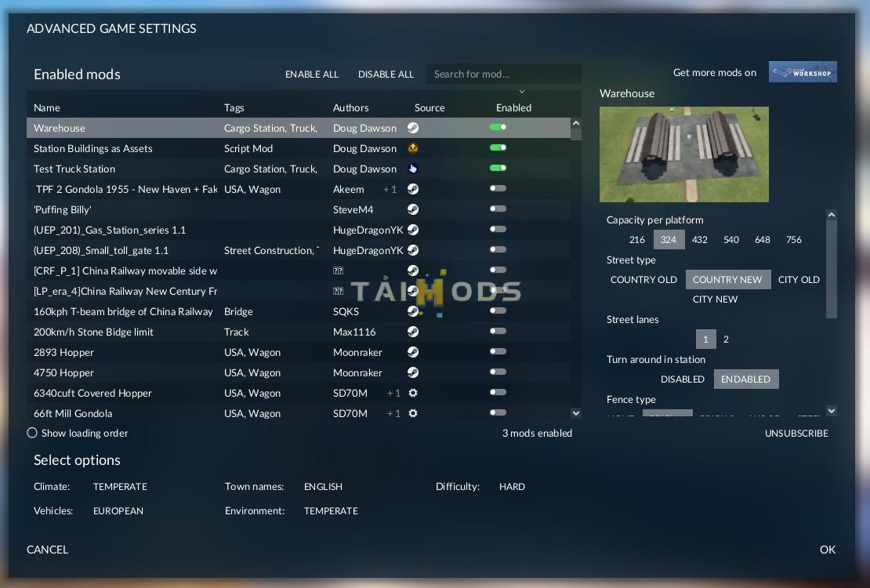Enable the 2893 Hopper mod toggle
The height and width of the screenshot is (588, 870).
click(498, 351)
